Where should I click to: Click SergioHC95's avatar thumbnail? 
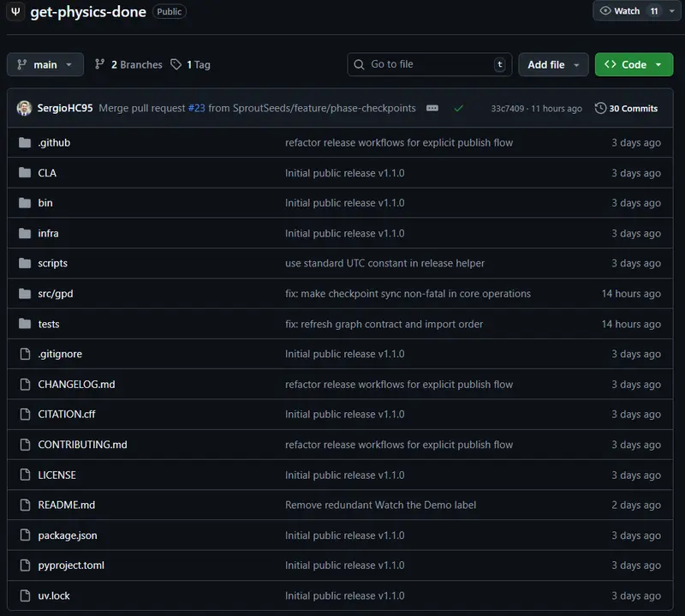pyautogui.click(x=24, y=109)
